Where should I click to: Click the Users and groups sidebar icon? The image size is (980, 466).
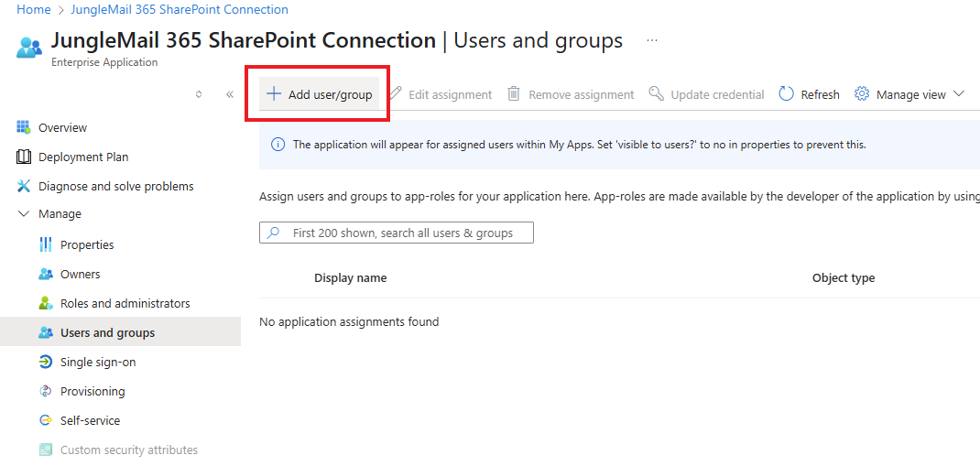(45, 333)
